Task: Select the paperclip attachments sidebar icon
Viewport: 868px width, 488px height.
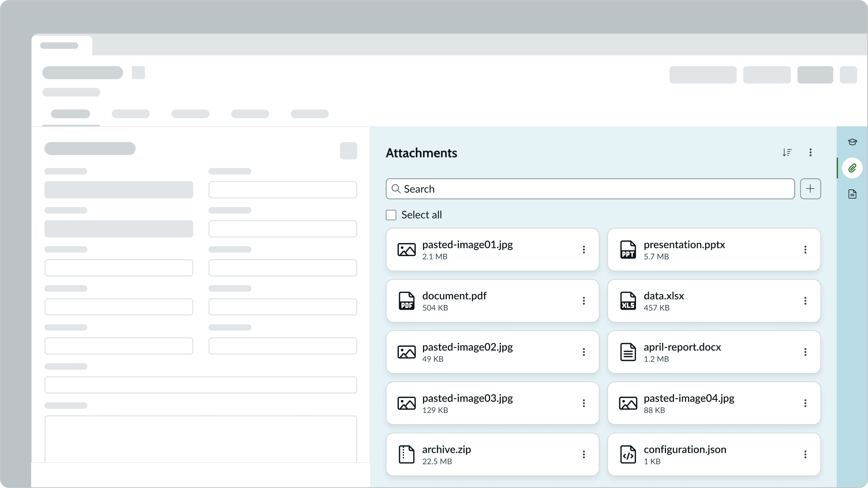Action: coord(852,168)
